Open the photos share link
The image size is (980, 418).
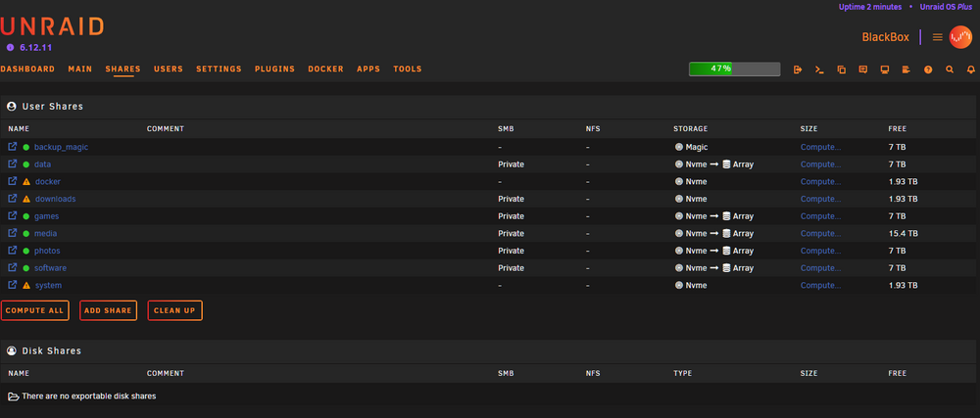pyautogui.click(x=47, y=251)
